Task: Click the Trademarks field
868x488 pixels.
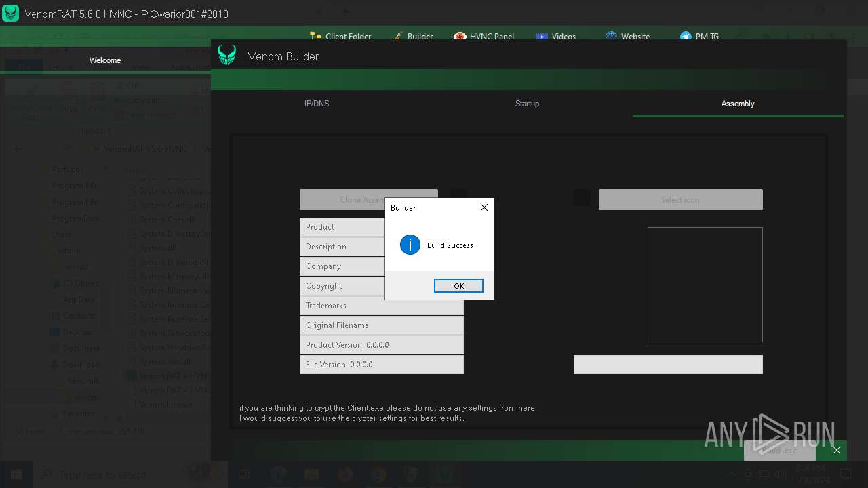Action: click(x=382, y=306)
